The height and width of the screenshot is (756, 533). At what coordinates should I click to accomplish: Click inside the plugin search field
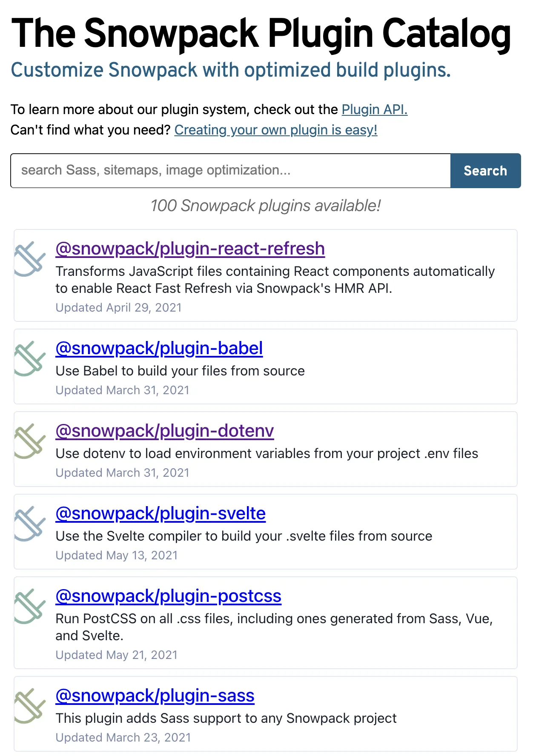pyautogui.click(x=230, y=170)
